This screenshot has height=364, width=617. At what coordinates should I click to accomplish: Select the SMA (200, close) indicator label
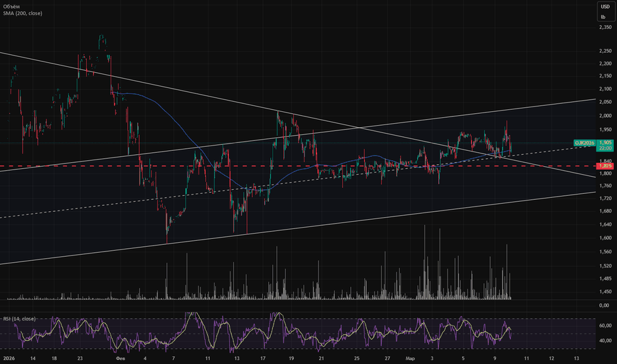(23, 13)
